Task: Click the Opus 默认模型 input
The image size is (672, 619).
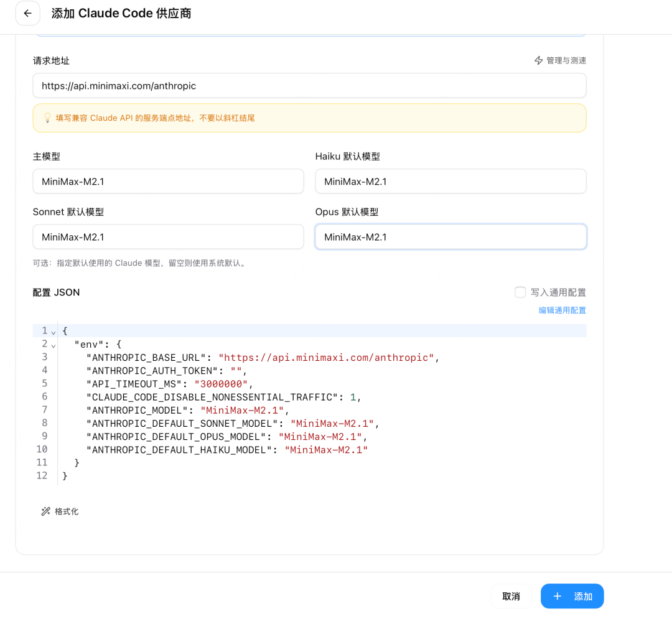Action: pyautogui.click(x=450, y=237)
